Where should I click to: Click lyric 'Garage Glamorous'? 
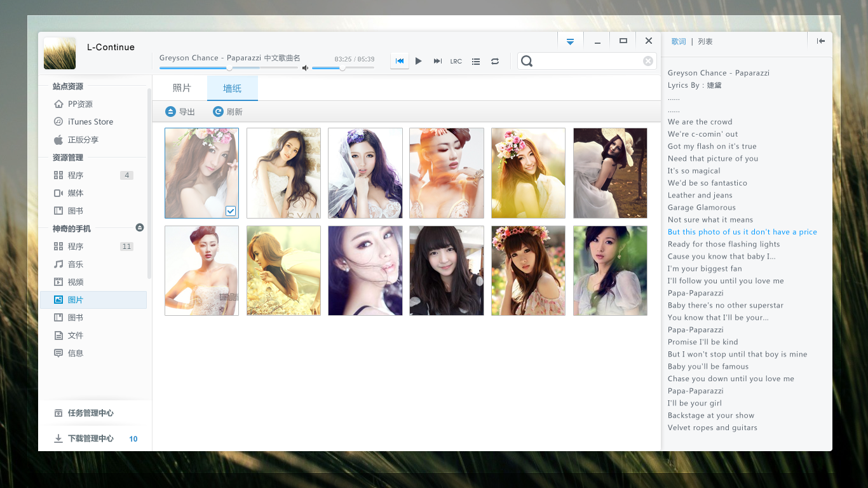click(x=702, y=208)
